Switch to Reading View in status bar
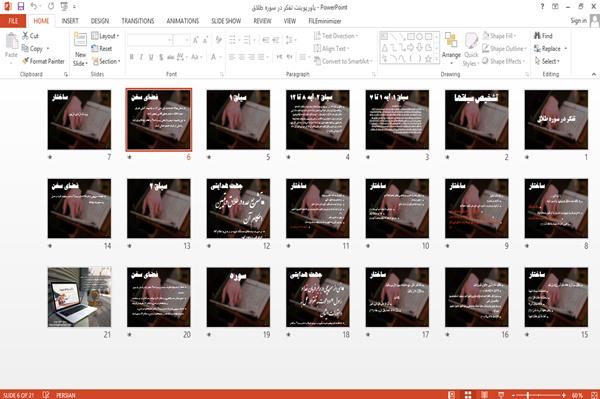 pos(484,395)
